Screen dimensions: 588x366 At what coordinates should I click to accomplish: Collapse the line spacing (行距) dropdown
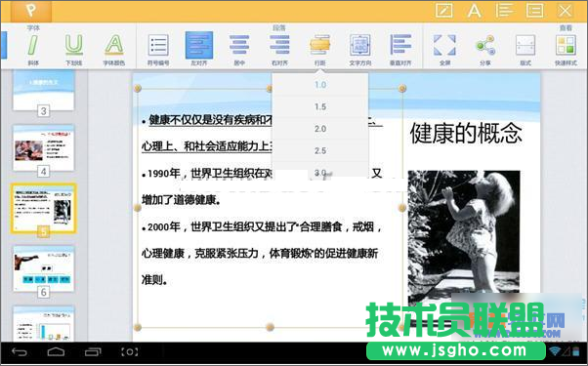[319, 49]
